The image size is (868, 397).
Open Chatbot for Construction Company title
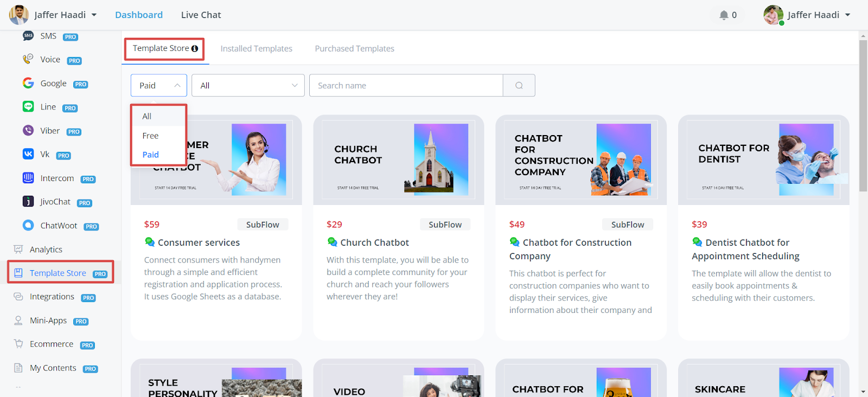(571, 249)
